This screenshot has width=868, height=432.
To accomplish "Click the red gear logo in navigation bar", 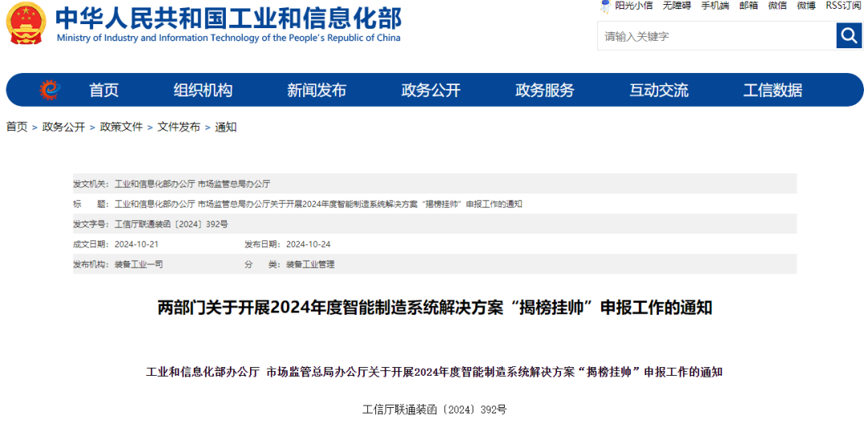I will click(x=50, y=90).
